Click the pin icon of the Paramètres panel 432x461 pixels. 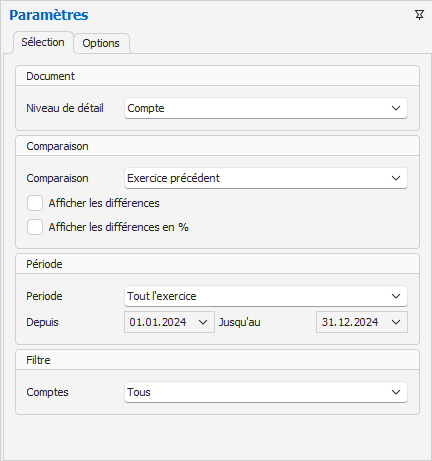tap(419, 15)
